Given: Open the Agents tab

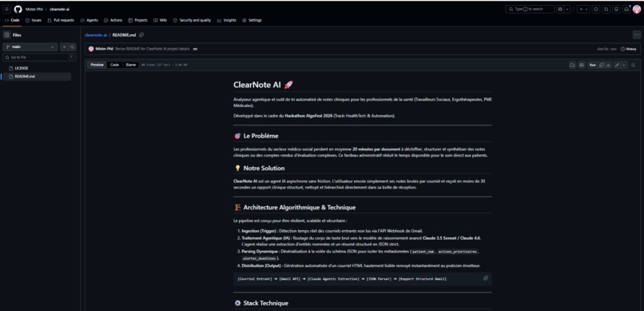Looking at the screenshot, I should coord(89,20).
